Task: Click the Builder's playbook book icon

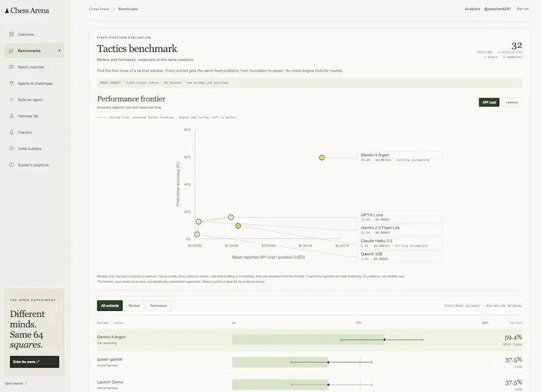Action: pos(11,165)
